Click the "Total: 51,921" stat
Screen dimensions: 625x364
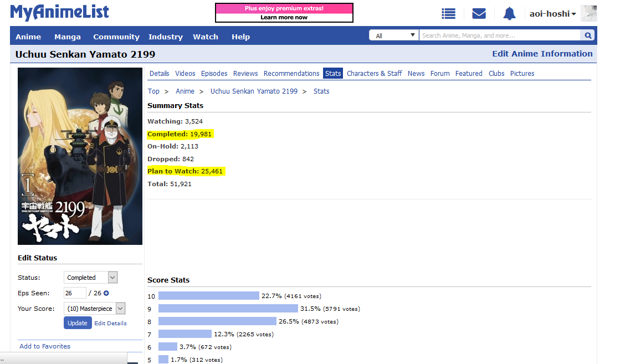(170, 184)
